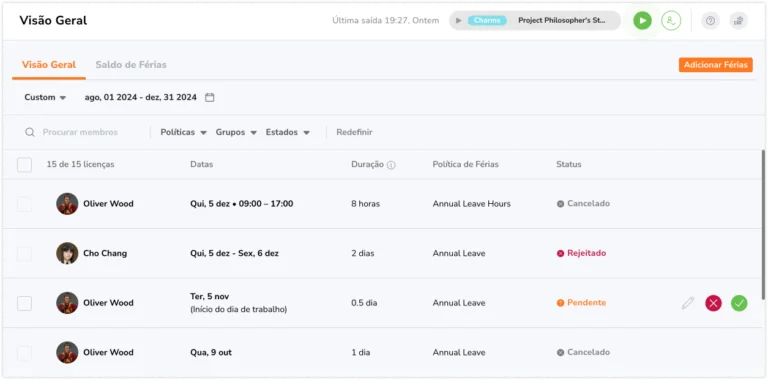Image resolution: width=768 pixels, height=380 pixels.
Task: Open the Políticas filter dropdown
Action: tap(184, 132)
